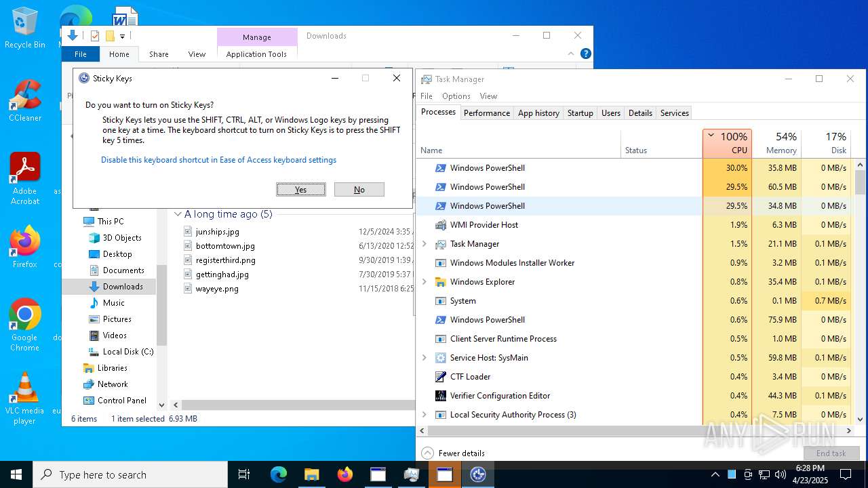Sort processes by the CPU column

tap(727, 143)
